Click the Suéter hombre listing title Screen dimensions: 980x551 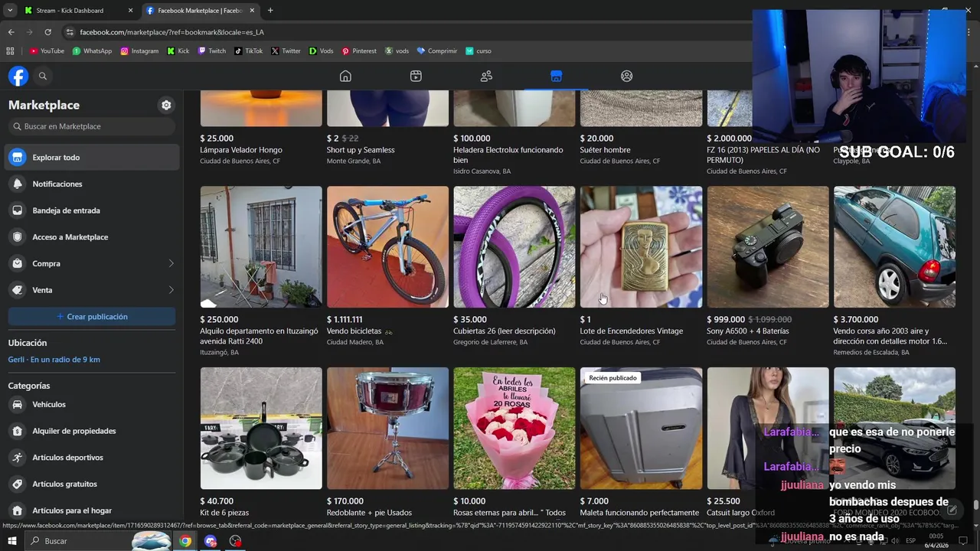605,150
